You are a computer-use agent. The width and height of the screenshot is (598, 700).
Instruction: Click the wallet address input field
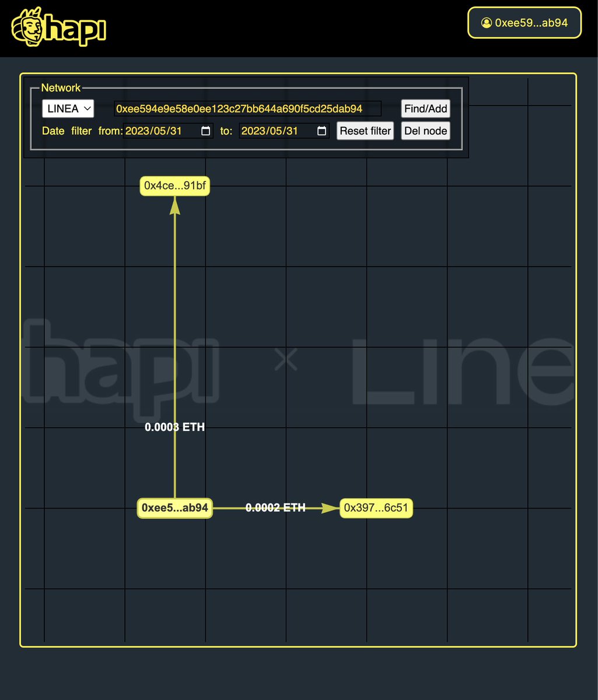click(x=247, y=108)
